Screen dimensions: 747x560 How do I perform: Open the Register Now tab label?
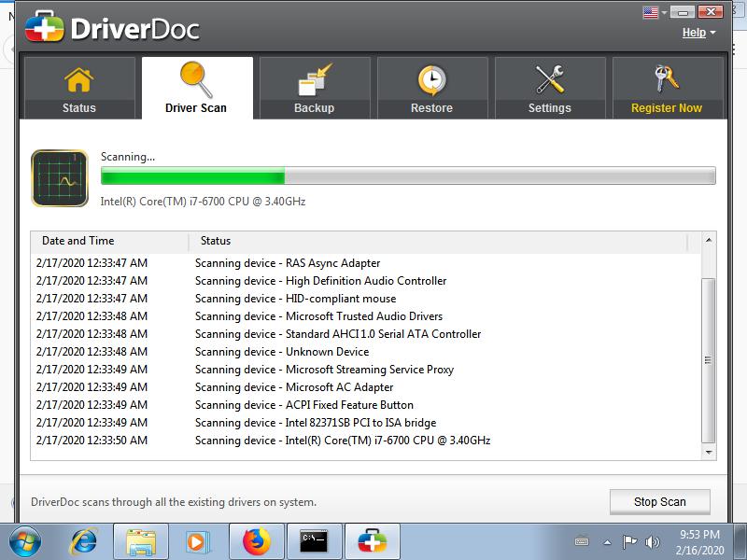[667, 108]
